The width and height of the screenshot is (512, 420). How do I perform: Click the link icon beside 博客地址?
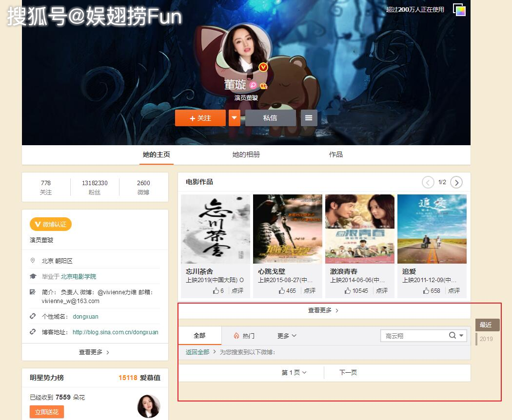33,332
